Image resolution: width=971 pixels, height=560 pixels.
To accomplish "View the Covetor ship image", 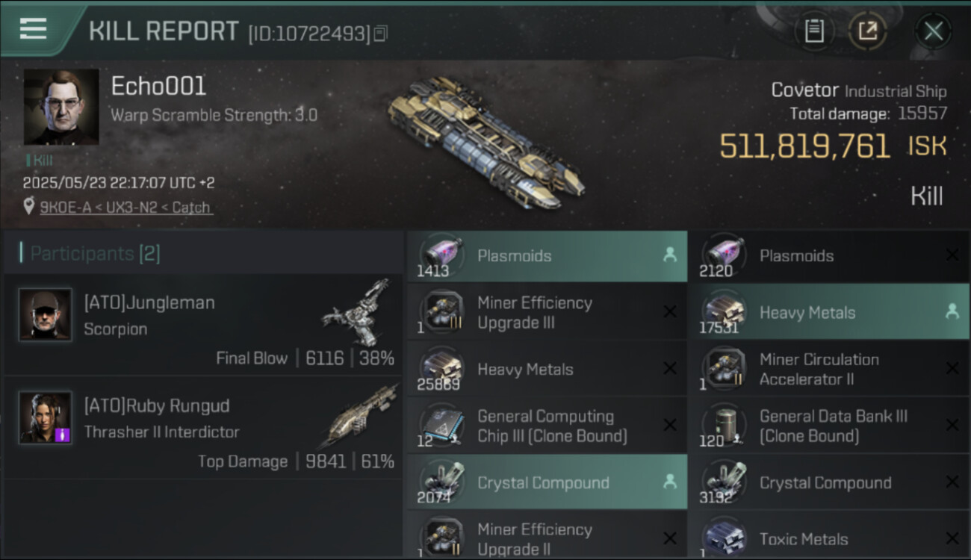I will [x=485, y=142].
